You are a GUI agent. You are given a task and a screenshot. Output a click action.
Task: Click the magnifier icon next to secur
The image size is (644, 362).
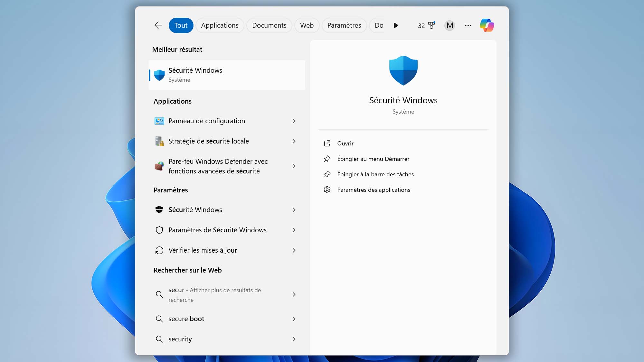coord(159,294)
